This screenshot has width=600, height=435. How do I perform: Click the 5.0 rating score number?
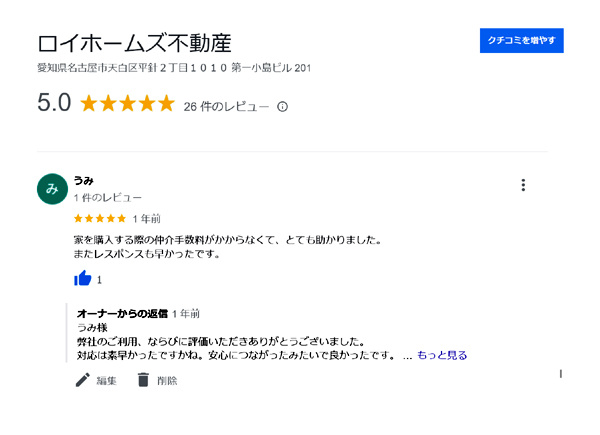coord(54,103)
